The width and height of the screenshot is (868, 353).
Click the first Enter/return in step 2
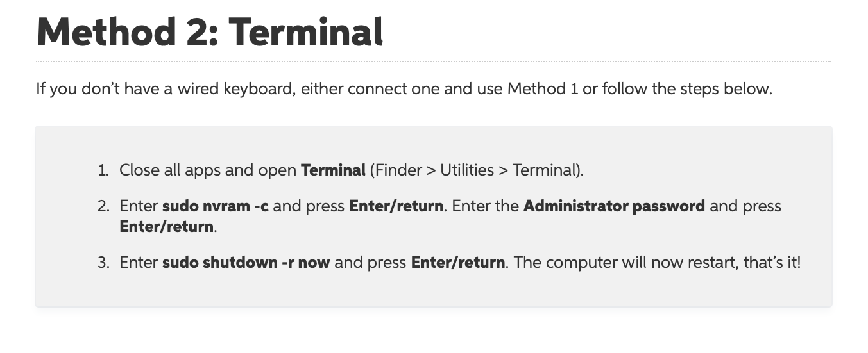[396, 206]
